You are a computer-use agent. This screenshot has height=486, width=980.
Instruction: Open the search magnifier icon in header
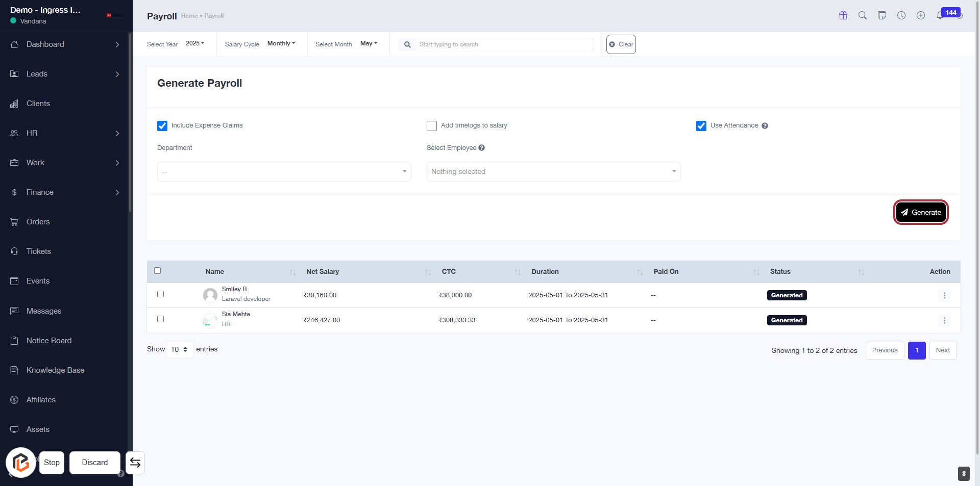coord(863,16)
